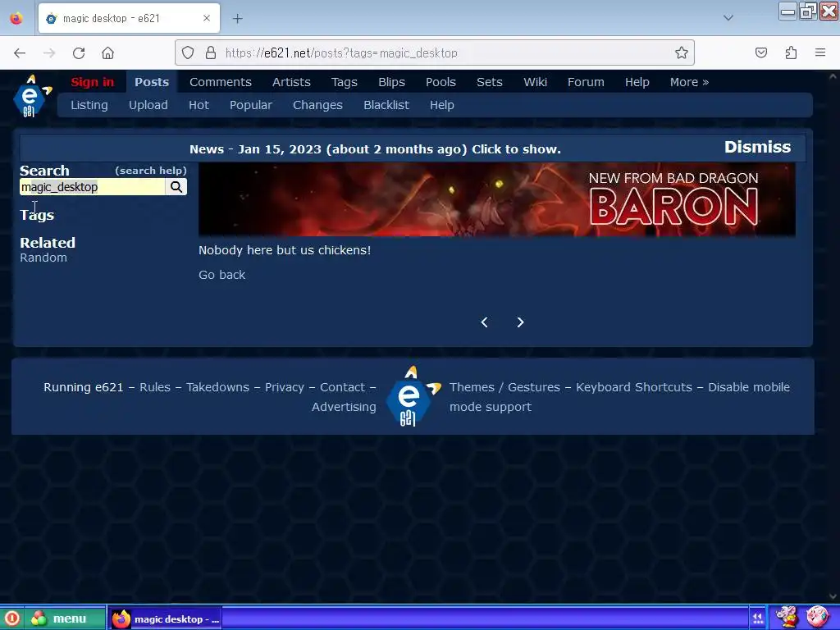Screen dimensions: 840x630
Task: Open the Blips nav item
Action: point(391,82)
